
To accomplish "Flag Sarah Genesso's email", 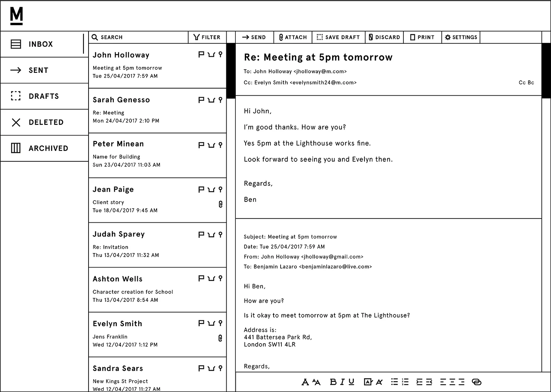I will [x=201, y=100].
